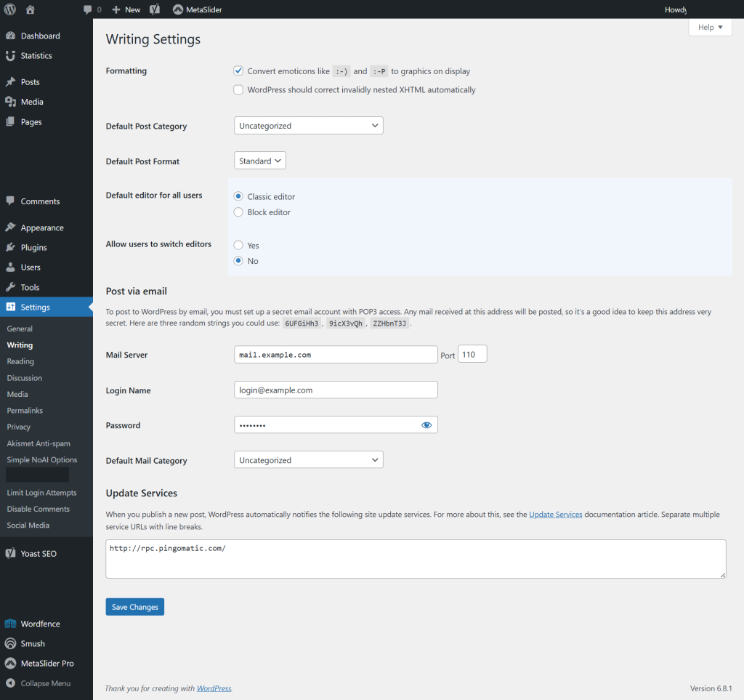Open the Default Mail Category dropdown

click(308, 460)
